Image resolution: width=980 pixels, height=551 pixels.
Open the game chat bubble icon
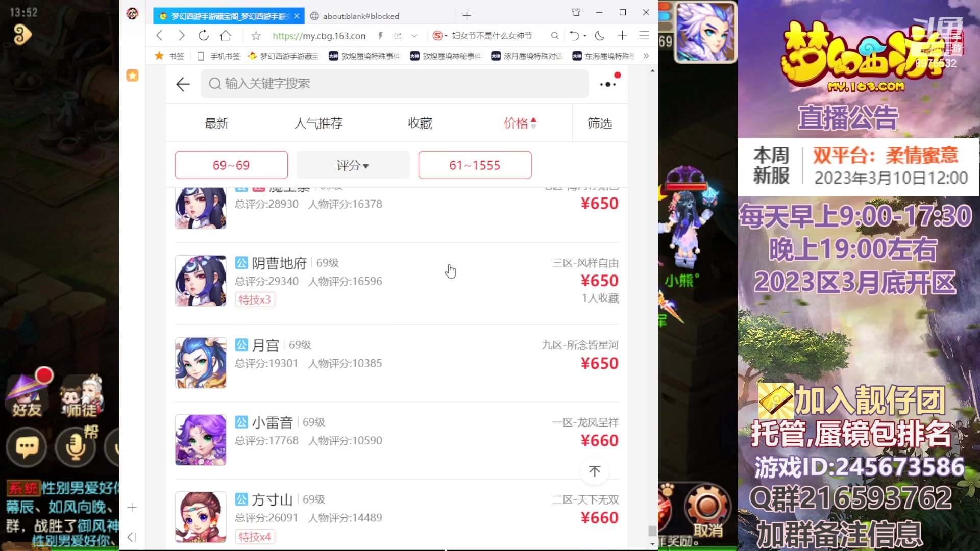coord(27,448)
